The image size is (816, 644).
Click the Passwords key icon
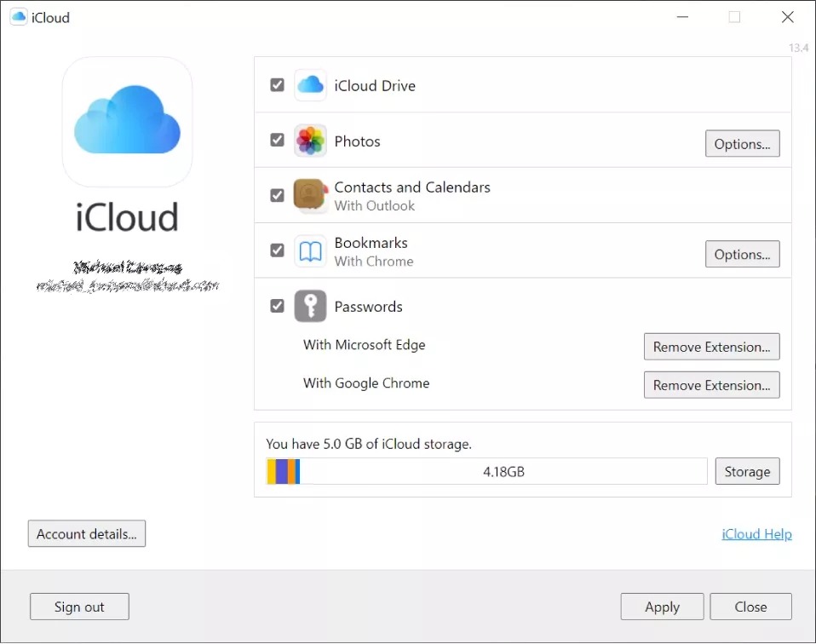[310, 306]
